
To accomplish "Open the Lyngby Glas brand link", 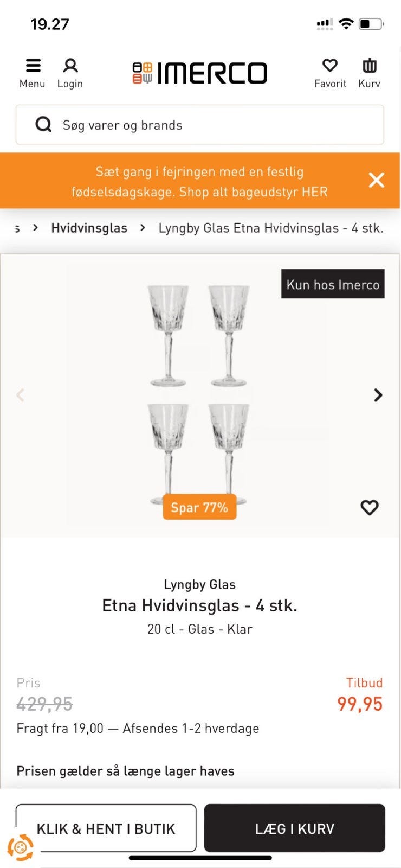I will pos(199,584).
